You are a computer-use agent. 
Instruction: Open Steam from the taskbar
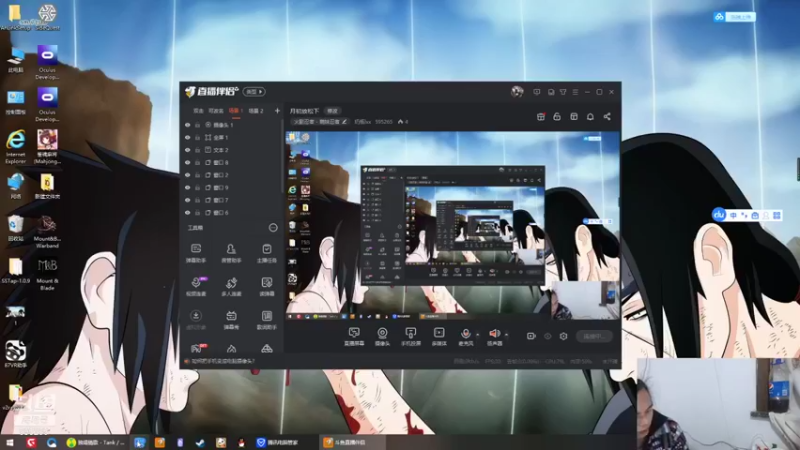tap(200, 442)
